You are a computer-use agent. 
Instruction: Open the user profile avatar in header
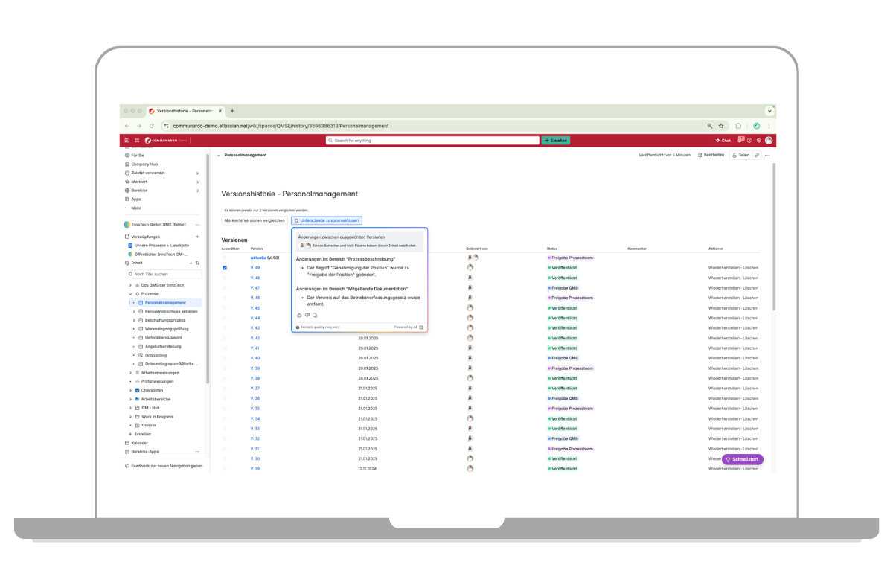(x=768, y=140)
